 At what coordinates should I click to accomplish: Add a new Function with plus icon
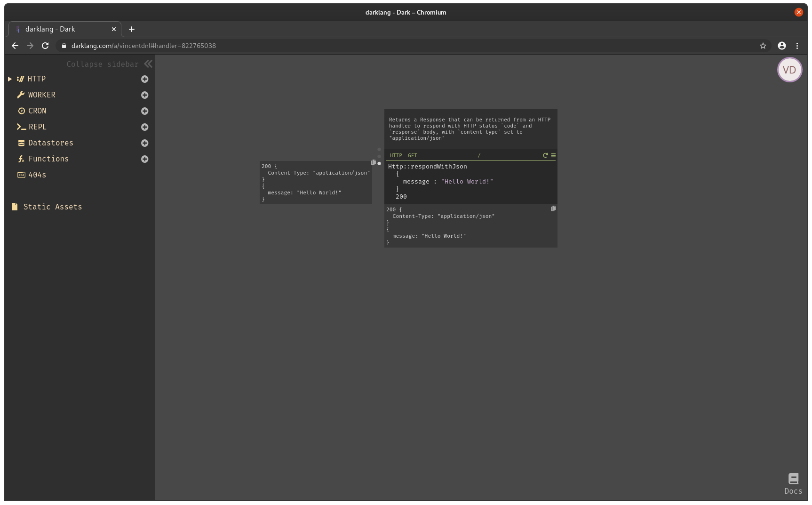[x=145, y=159]
